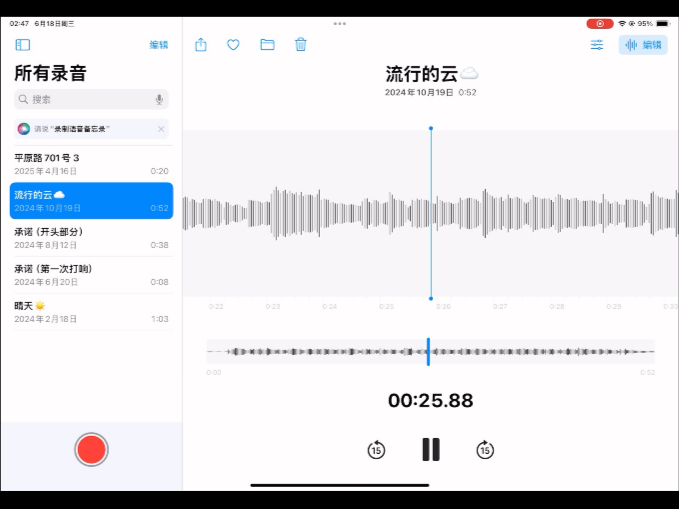Open the 晴天 recording
The height and width of the screenshot is (509, 679).
pyautogui.click(x=91, y=312)
